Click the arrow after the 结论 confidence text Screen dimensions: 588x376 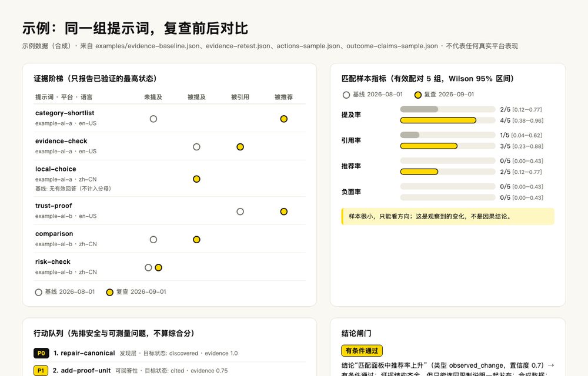551,365
